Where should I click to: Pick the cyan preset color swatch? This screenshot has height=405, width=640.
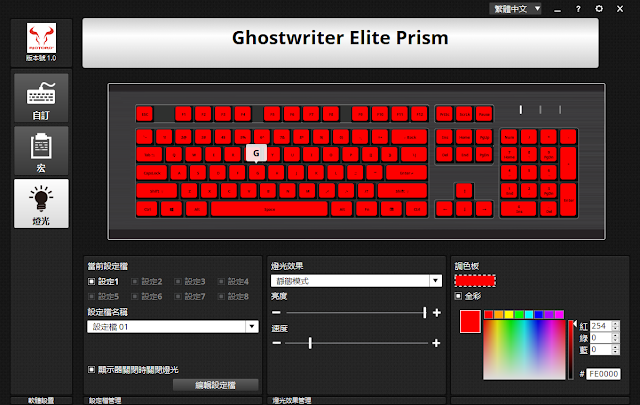point(529,314)
